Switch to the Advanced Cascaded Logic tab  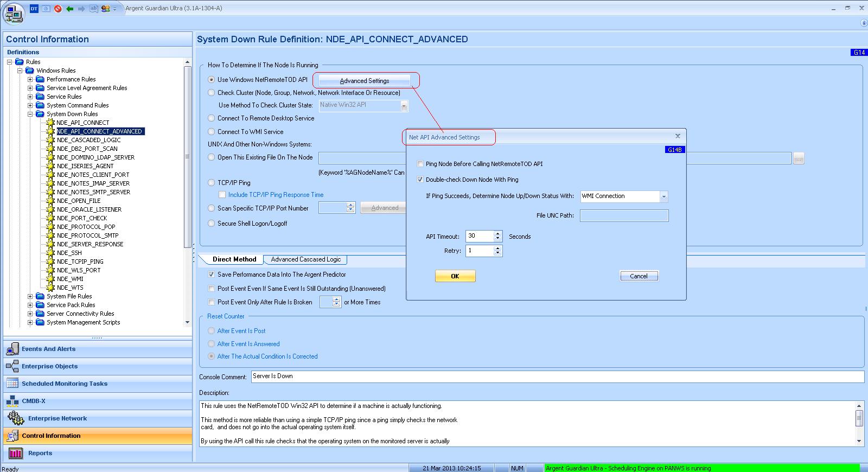click(x=305, y=259)
